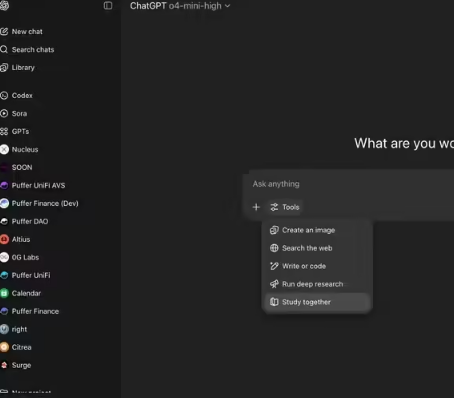The image size is (454, 398).
Task: Open the GPT named right
Action: pyautogui.click(x=19, y=330)
